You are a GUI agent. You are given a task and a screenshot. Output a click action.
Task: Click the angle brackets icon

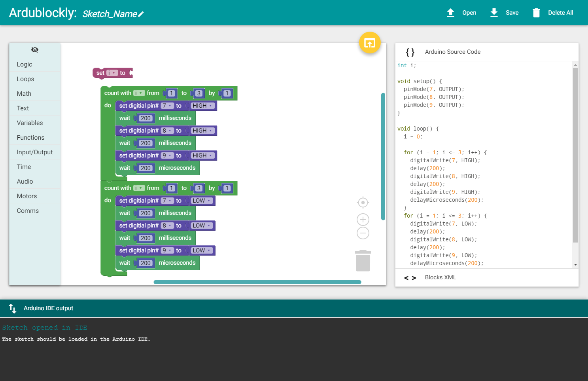(x=410, y=278)
